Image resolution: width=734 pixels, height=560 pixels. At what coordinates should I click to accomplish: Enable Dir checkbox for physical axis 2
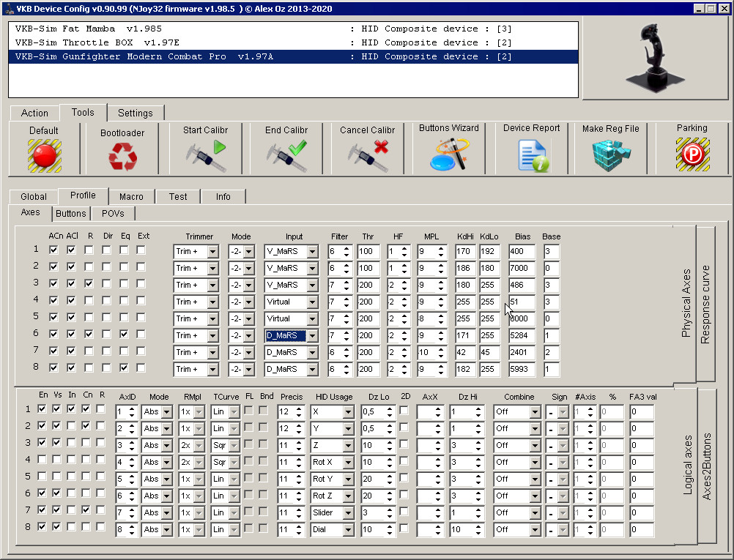click(x=106, y=266)
